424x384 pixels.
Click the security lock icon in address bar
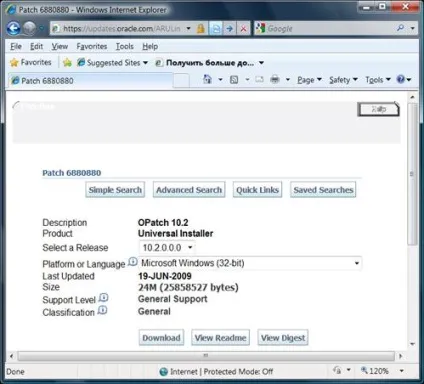(200, 29)
